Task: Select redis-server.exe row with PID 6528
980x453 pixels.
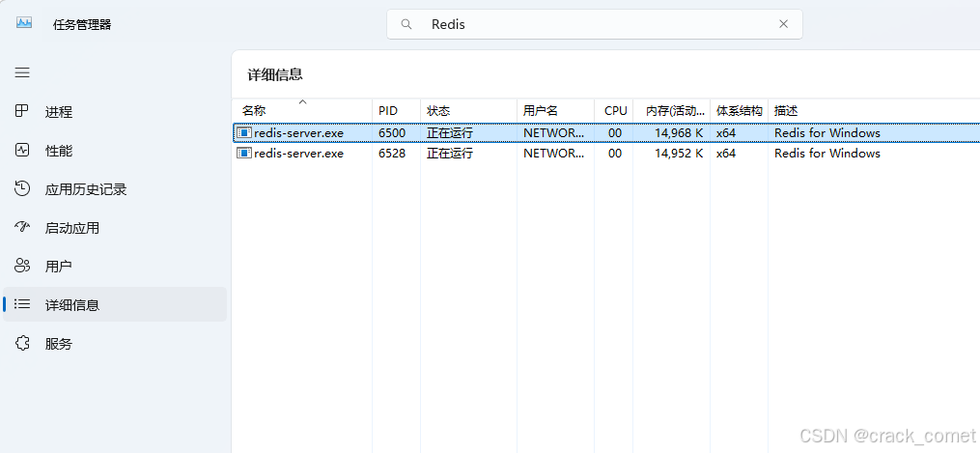Action: (x=606, y=153)
